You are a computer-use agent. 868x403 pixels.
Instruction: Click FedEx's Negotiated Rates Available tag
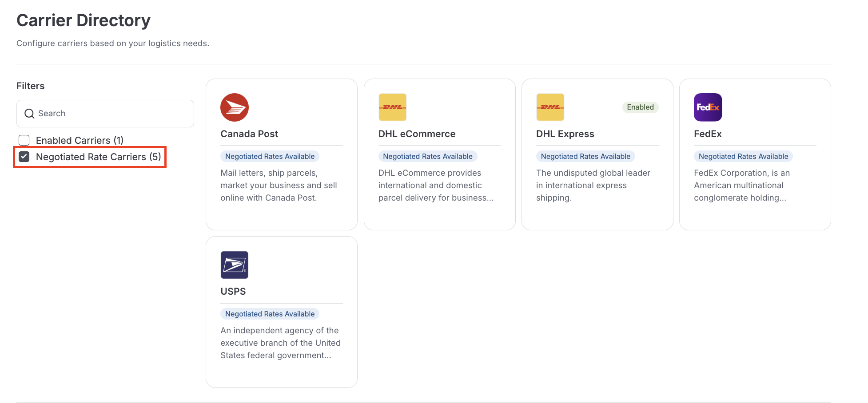click(x=743, y=156)
